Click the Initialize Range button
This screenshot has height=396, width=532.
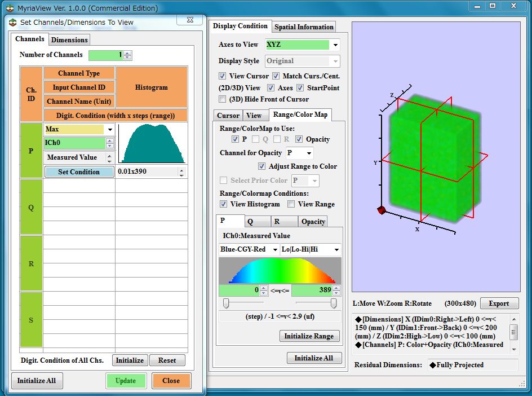[309, 336]
